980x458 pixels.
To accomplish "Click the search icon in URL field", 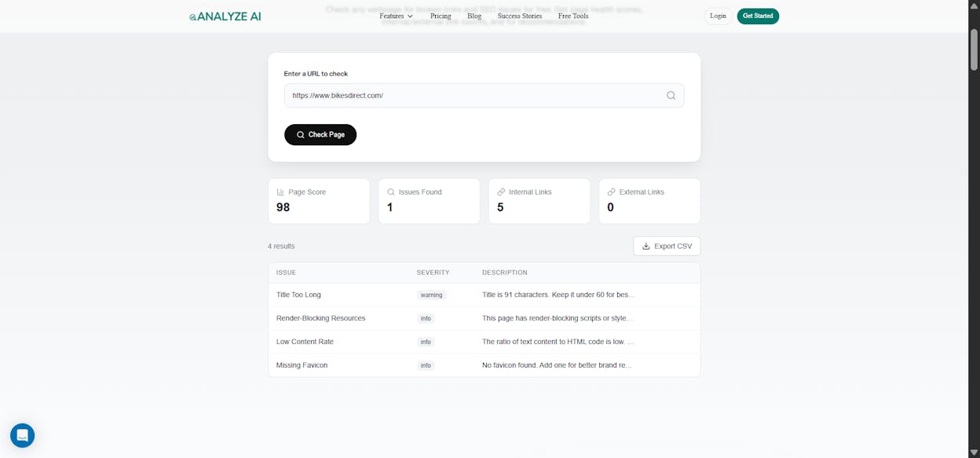I will tap(671, 96).
